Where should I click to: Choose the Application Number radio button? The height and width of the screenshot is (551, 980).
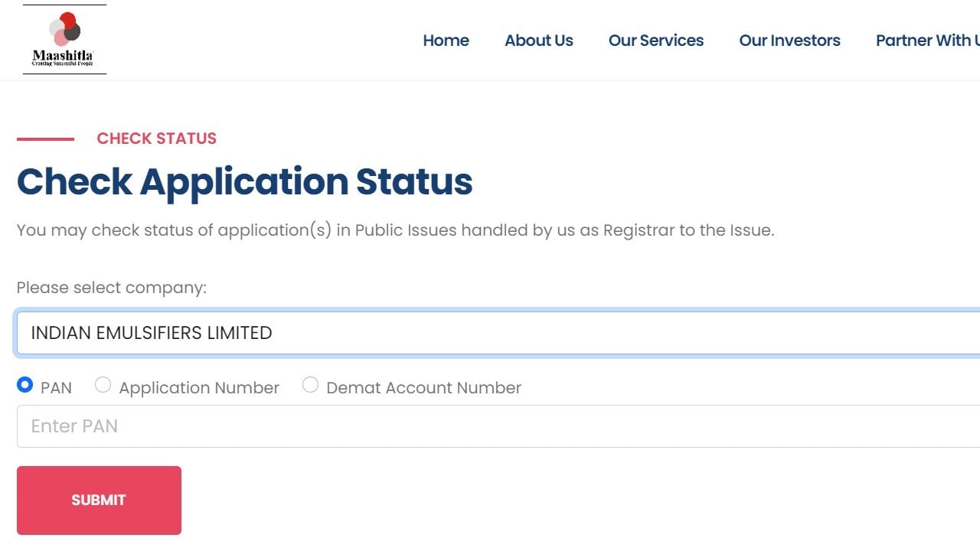coord(103,385)
